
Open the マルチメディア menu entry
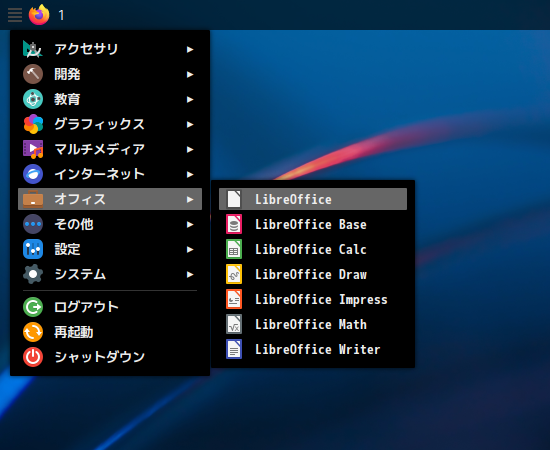110,149
